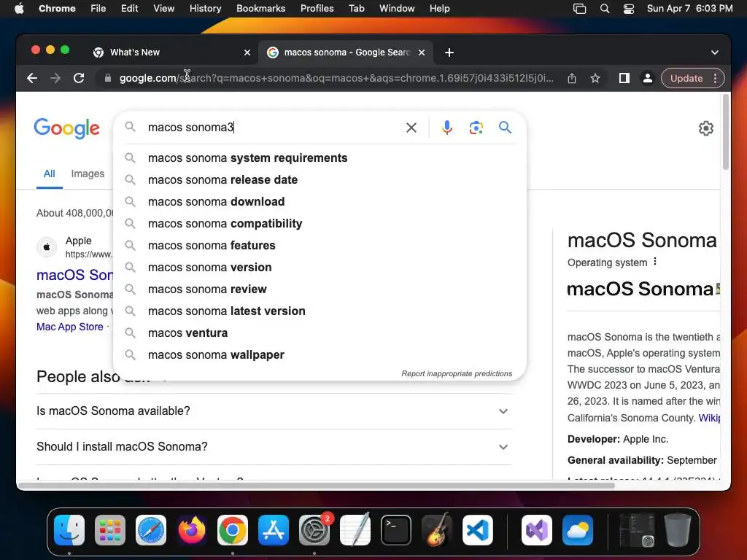The image size is (747, 560).
Task: Select suggestion 'macos sonoma system requirements'
Action: point(320,158)
